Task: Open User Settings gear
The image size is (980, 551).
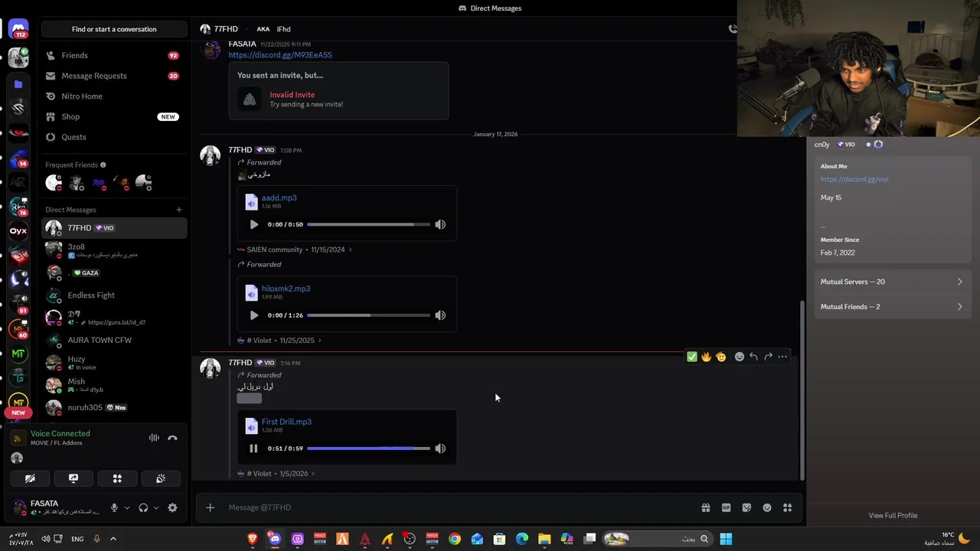Action: tap(172, 507)
